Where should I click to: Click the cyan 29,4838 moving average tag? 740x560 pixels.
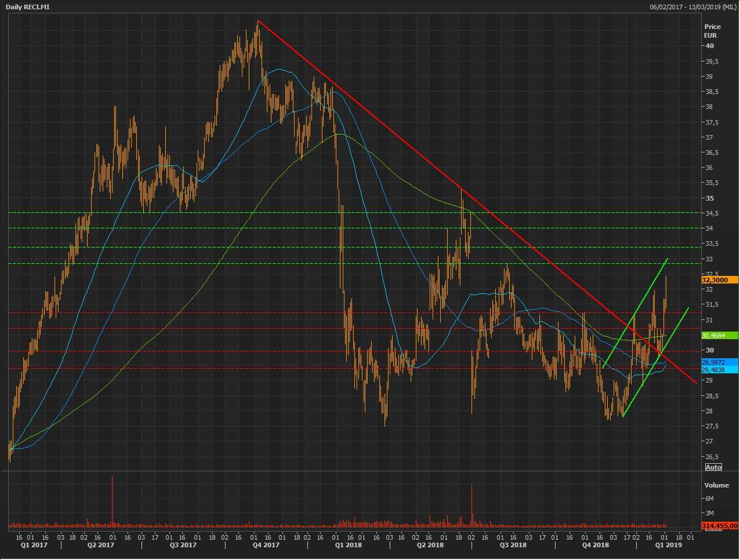point(719,370)
